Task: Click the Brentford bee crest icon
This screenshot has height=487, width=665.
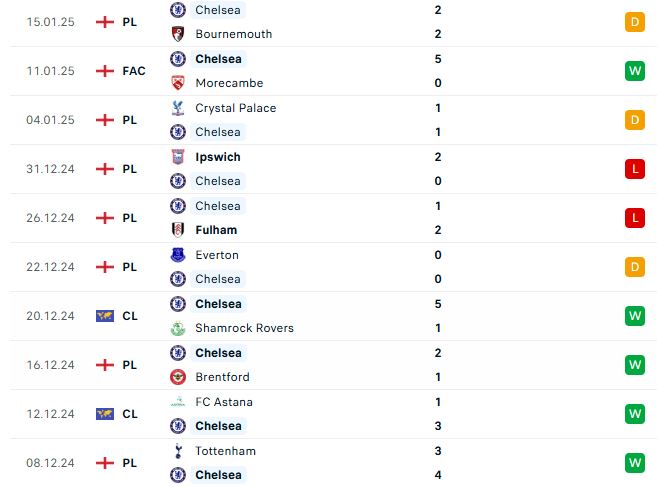Action: [178, 377]
